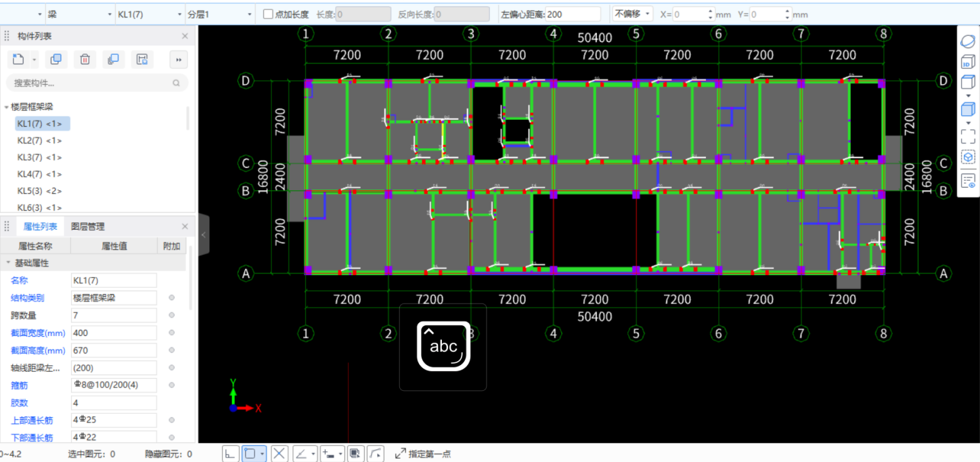Select KL6(3) <1> in component list
980x462 pixels.
[39, 207]
